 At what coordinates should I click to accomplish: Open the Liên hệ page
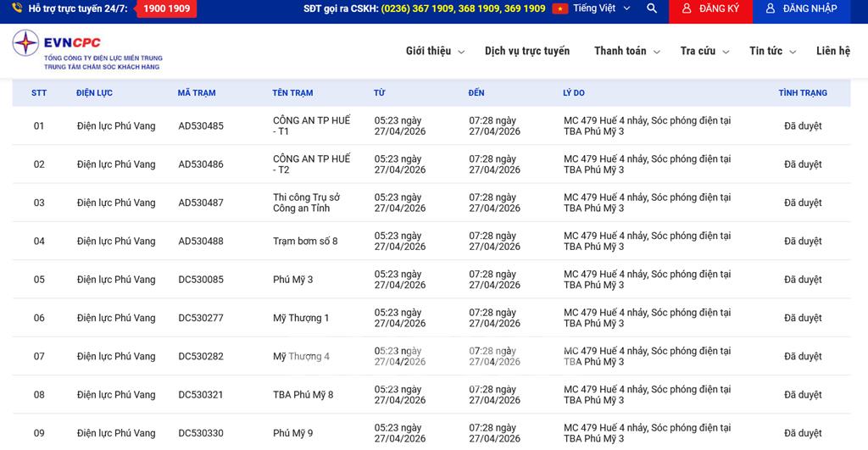click(x=832, y=51)
